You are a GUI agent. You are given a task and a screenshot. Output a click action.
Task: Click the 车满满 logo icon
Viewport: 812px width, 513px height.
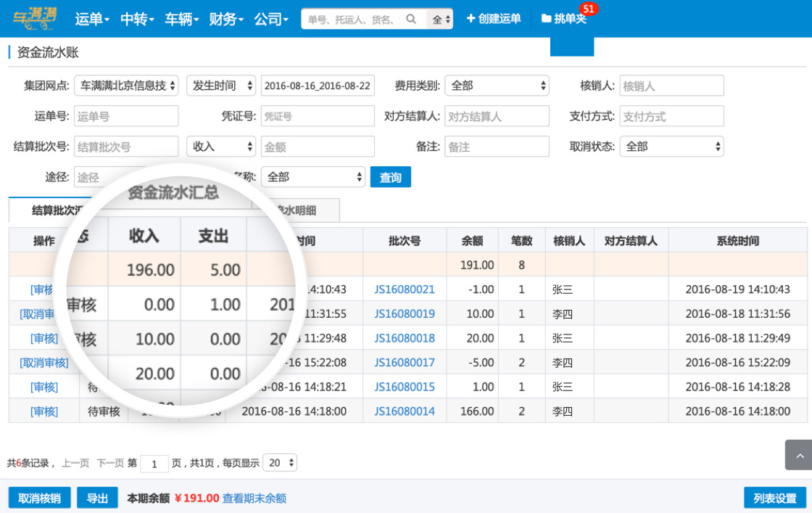point(34,19)
